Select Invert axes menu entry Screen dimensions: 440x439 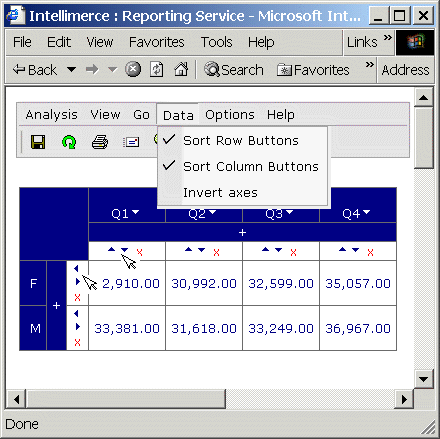pos(242,193)
